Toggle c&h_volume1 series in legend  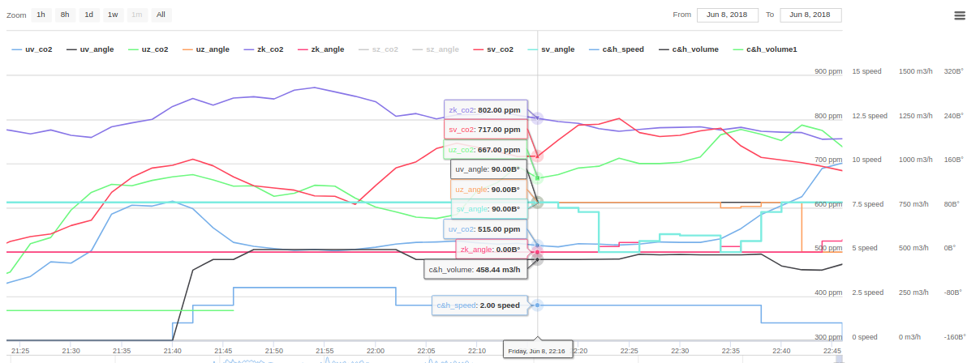point(765,49)
